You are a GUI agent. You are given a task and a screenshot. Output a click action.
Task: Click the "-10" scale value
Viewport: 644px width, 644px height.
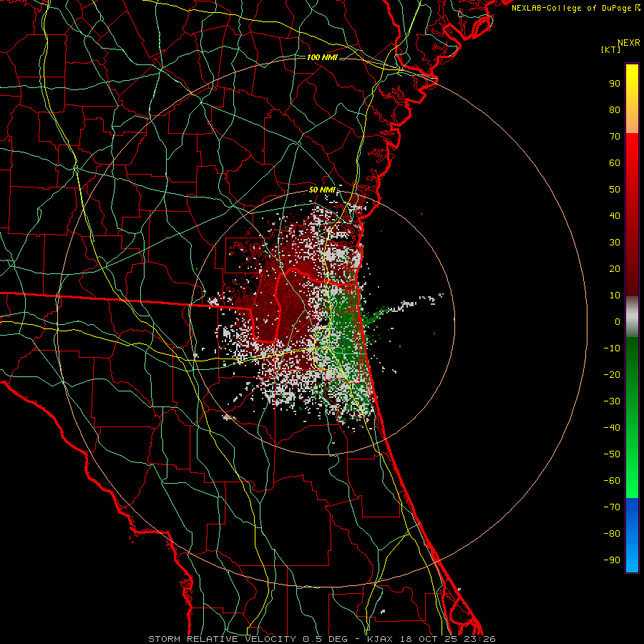click(x=612, y=348)
